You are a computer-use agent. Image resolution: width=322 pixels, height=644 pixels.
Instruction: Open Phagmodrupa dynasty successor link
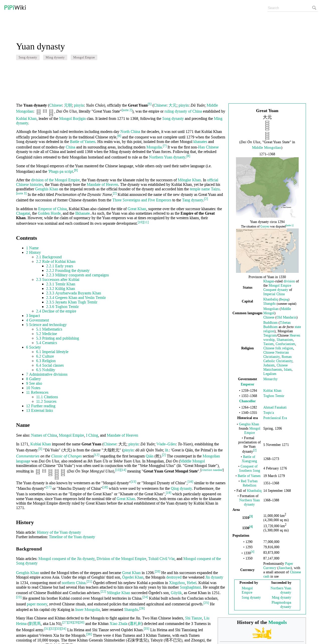(281, 604)
